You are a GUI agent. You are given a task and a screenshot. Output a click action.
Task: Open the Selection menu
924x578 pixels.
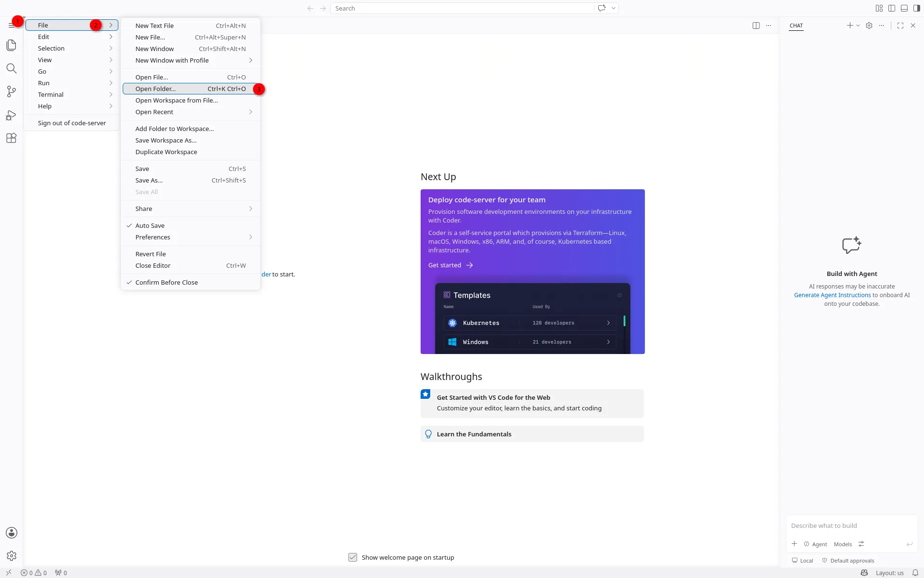(x=72, y=48)
